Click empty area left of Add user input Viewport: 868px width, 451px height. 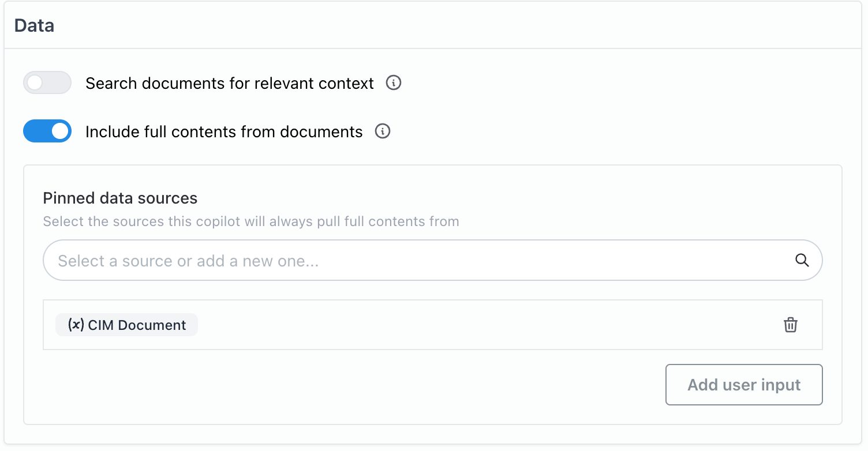pos(346,385)
